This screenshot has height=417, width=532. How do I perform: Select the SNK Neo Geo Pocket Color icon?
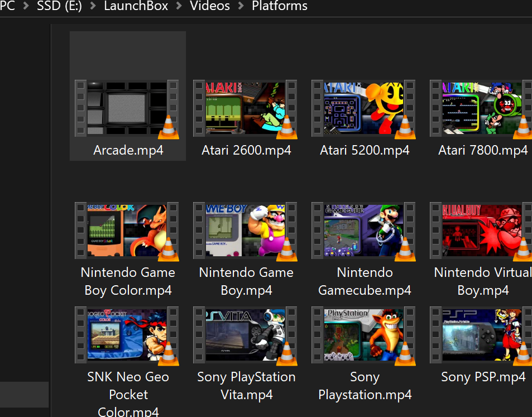(x=127, y=335)
